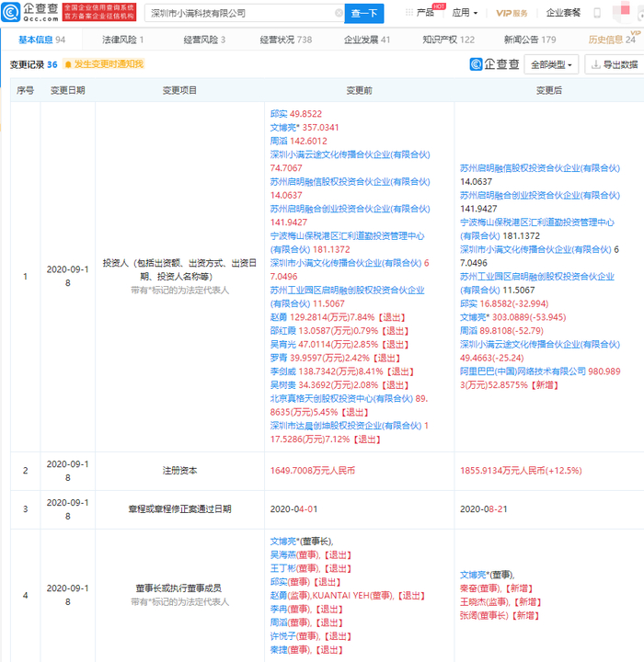Go to the 新闻公告 tab

530,40
